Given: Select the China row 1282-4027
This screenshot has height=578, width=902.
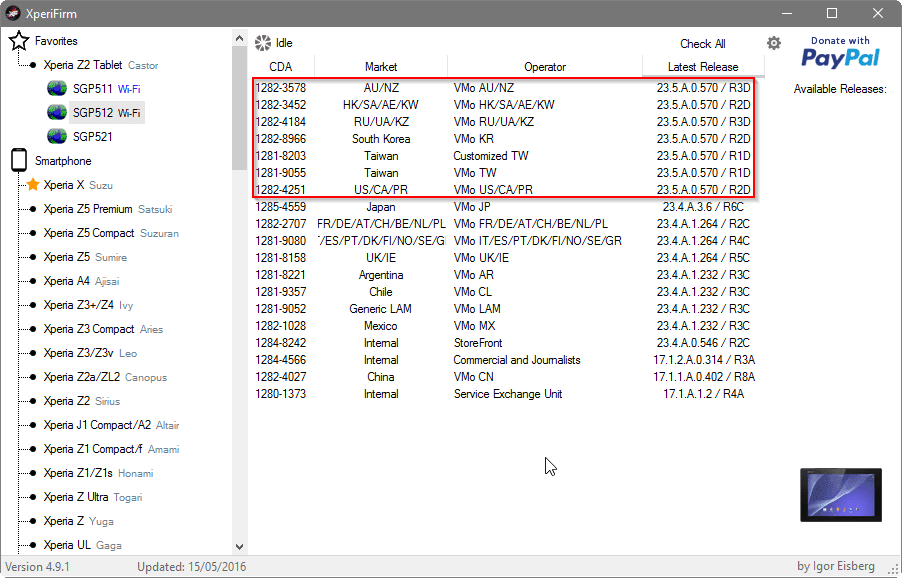Looking at the screenshot, I should pyautogui.click(x=505, y=377).
